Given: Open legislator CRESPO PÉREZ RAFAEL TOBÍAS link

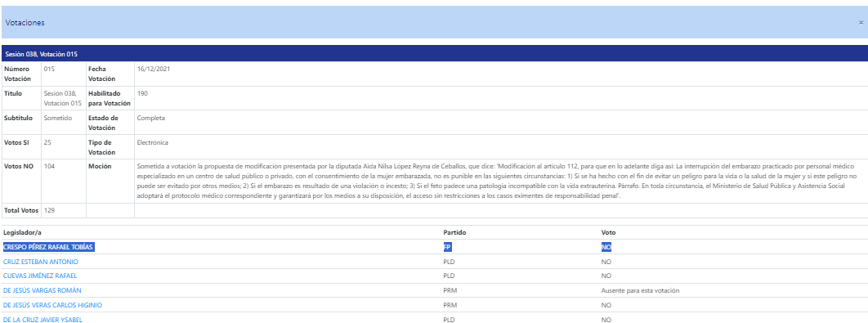Looking at the screenshot, I should 49,247.
